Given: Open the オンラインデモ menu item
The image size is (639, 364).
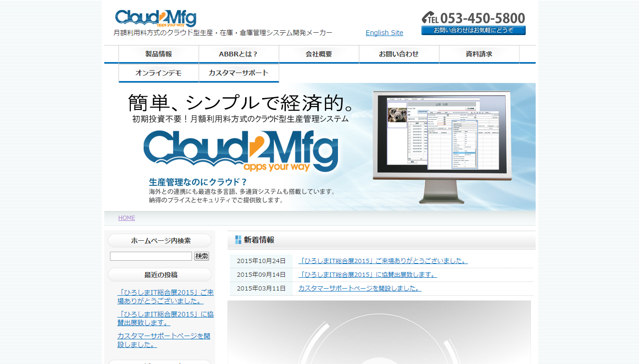Looking at the screenshot, I should (159, 73).
